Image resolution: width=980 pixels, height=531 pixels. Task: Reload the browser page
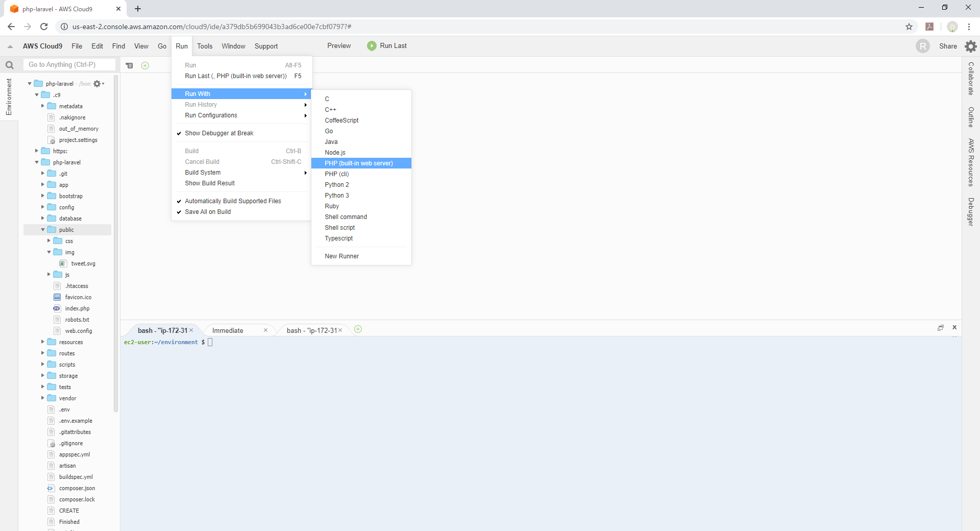click(x=44, y=27)
